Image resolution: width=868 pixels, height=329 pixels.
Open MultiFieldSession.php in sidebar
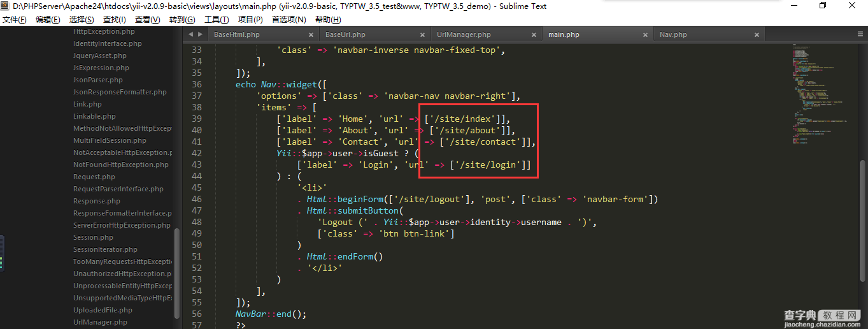[110, 140]
